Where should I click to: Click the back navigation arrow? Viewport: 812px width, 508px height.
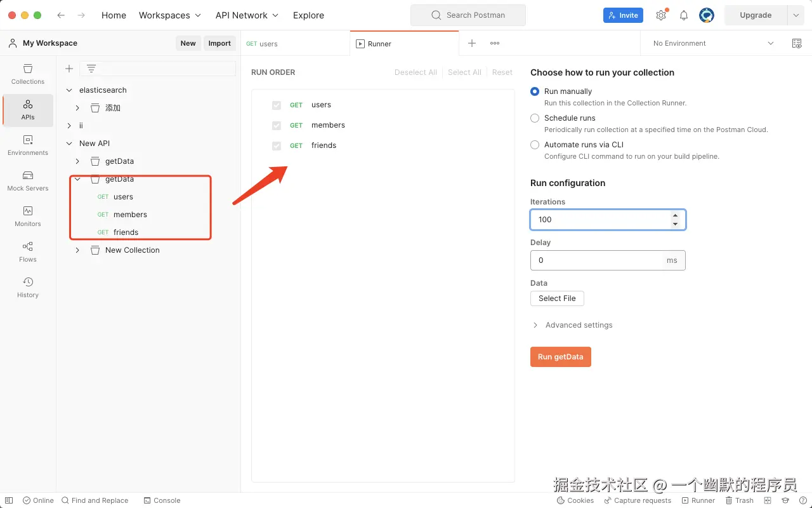pyautogui.click(x=61, y=15)
